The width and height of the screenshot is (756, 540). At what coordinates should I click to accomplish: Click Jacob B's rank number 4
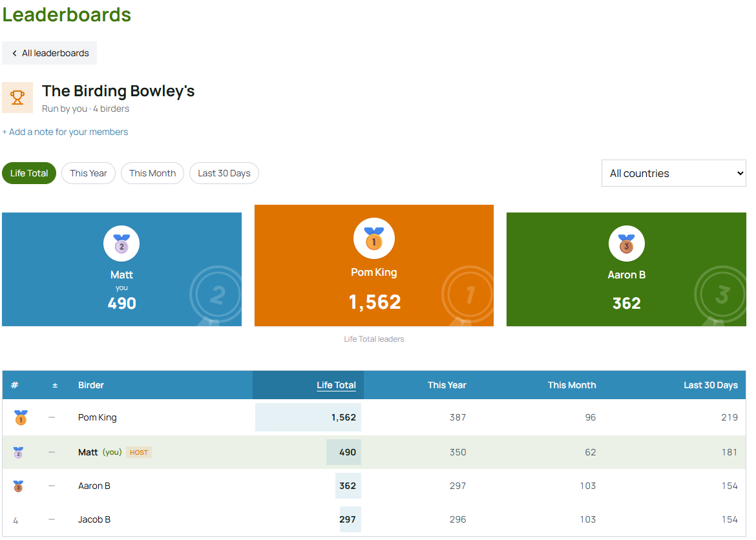pyautogui.click(x=16, y=521)
